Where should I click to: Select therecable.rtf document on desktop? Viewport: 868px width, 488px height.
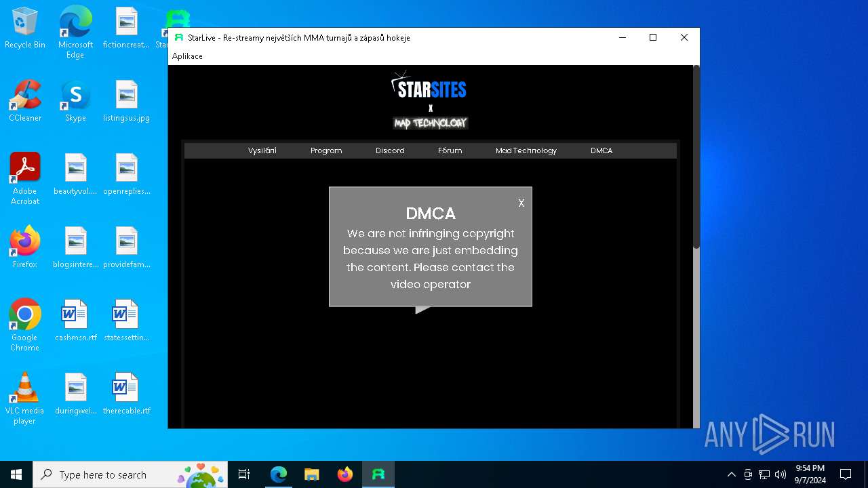tap(126, 394)
